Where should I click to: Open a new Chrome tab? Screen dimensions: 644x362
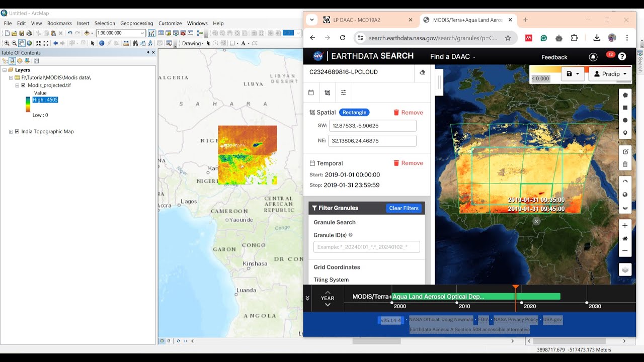pyautogui.click(x=525, y=20)
